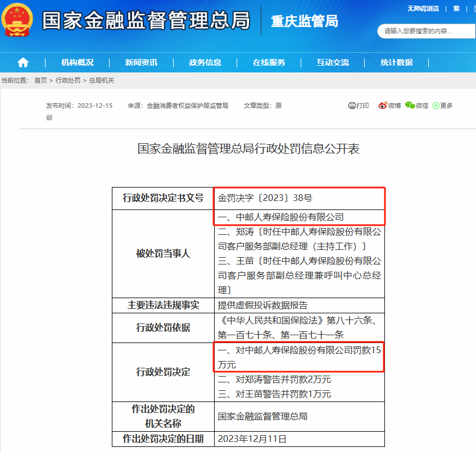Viewport: 476px width, 452px height.
Task: Click the cell 提供虚假投诉数据报告
Action: click(262, 305)
